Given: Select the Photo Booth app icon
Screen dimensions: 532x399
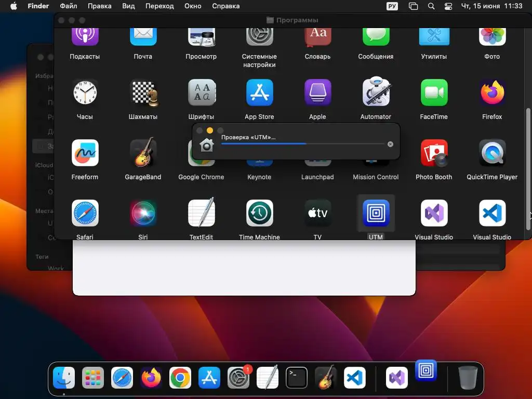Looking at the screenshot, I should [434, 153].
